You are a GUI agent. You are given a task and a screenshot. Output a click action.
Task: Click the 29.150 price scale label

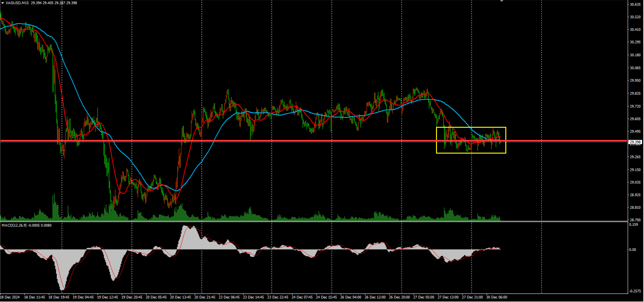point(635,170)
